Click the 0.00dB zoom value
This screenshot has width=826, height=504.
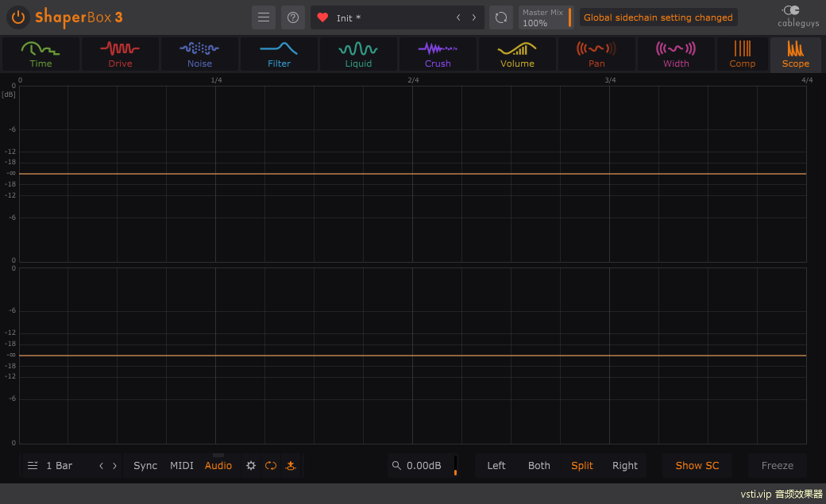[423, 466]
